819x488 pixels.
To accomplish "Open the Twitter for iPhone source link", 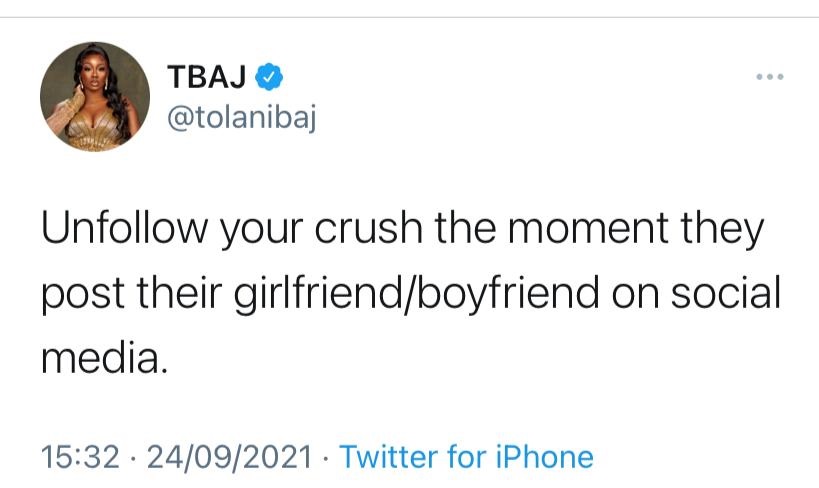I will pos(466,457).
